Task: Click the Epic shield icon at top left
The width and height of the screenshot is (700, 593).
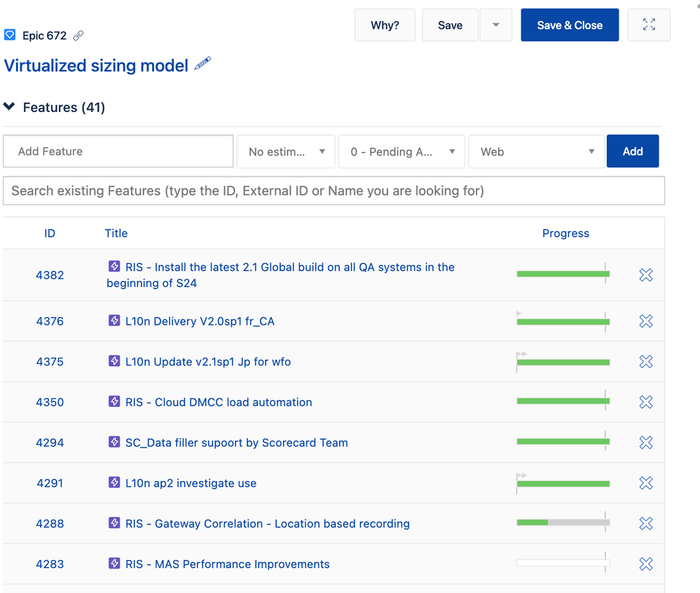Action: point(10,35)
